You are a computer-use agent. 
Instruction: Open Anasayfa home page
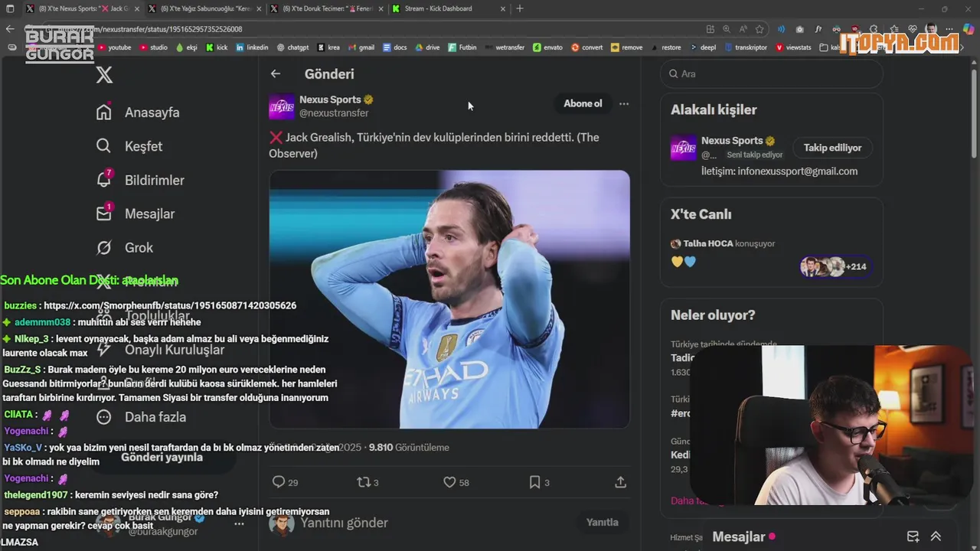tap(138, 112)
